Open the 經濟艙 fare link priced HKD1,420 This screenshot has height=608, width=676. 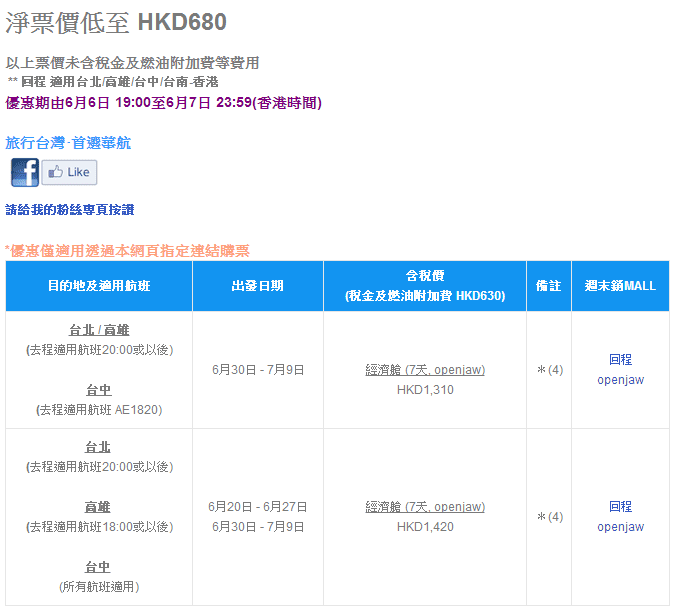click(425, 507)
